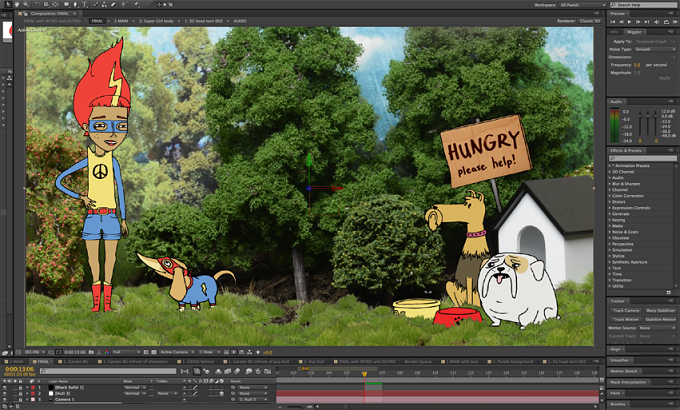Select the Eraser tool
This screenshot has height=410, width=680.
click(x=113, y=4)
